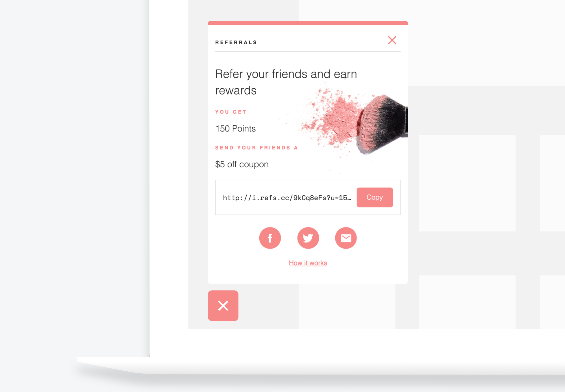The width and height of the screenshot is (565, 392).
Task: Toggle Facebook referral sharing
Action: point(270,238)
